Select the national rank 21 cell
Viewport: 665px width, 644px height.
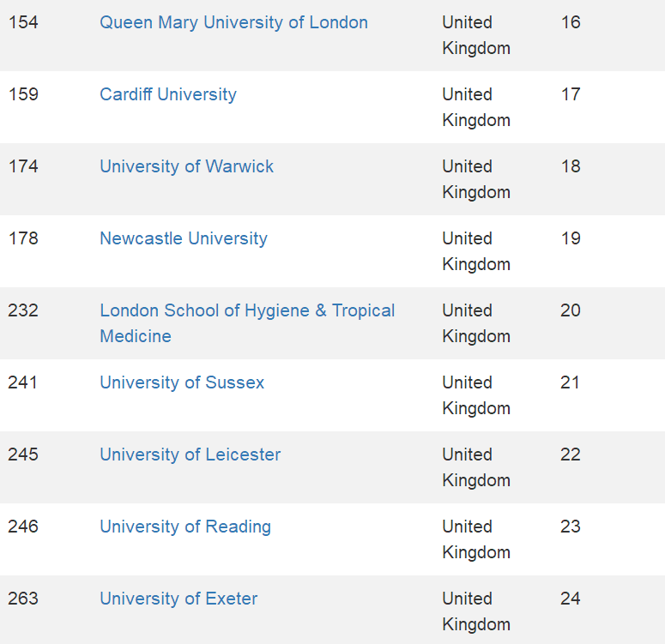click(571, 382)
